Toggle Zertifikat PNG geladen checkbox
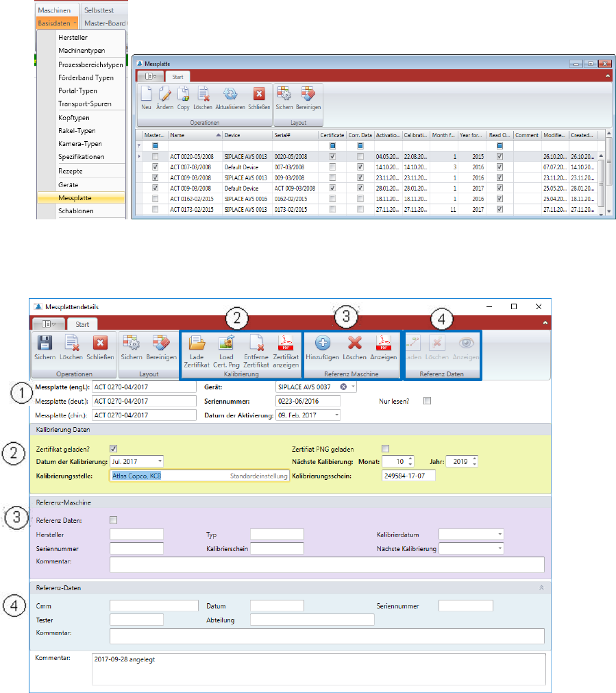This screenshot has width=616, height=693. 385,449
